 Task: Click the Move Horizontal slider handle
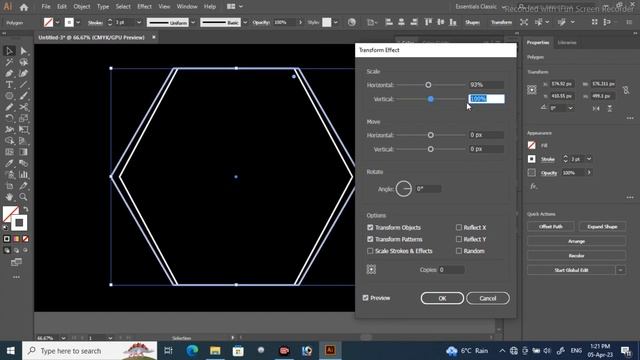431,135
